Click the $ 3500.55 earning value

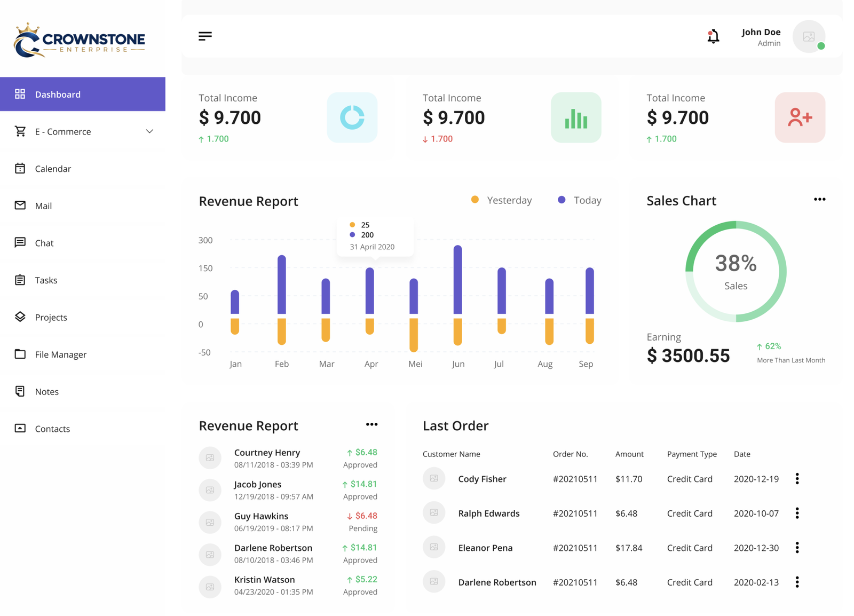688,356
